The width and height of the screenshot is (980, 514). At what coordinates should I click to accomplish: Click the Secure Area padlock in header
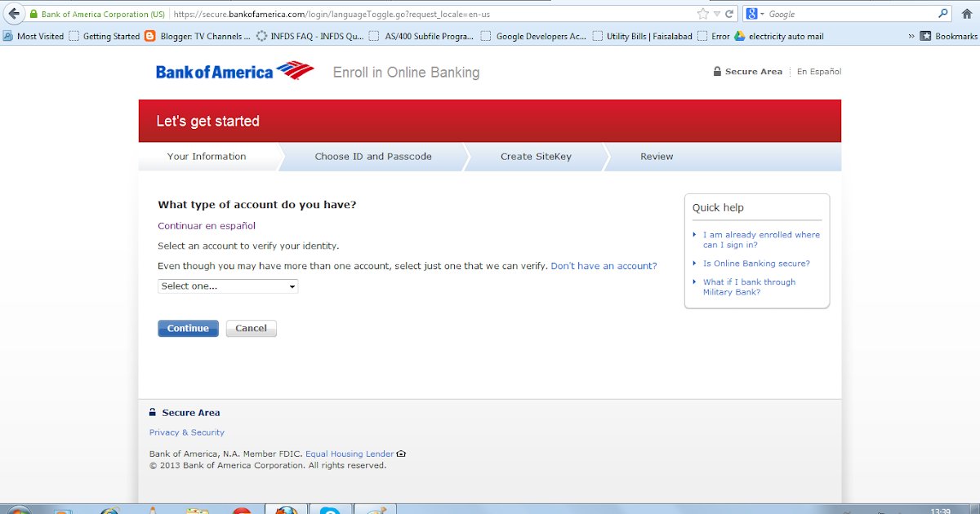click(x=717, y=72)
